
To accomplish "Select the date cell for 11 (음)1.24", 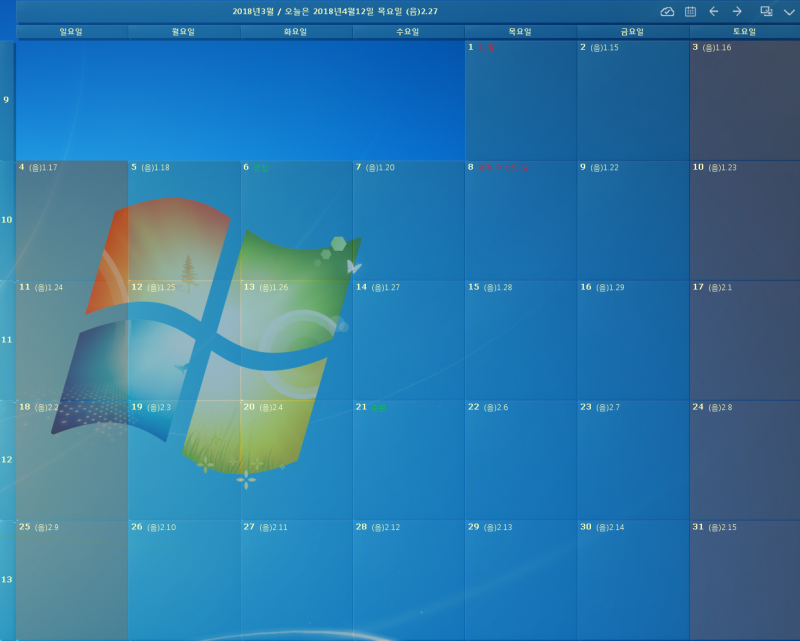I will coord(72,340).
